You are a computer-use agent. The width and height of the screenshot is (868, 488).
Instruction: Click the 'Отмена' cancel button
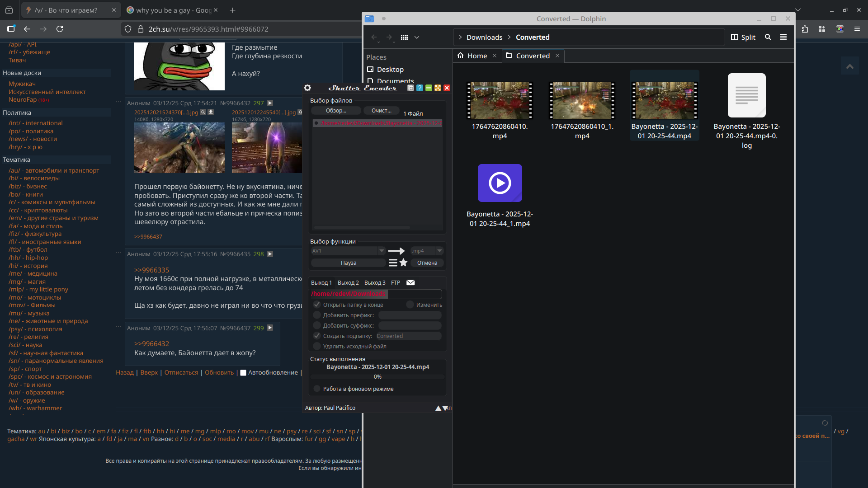[427, 263]
